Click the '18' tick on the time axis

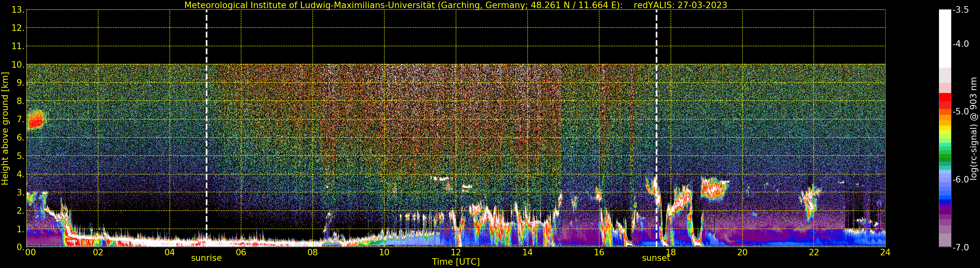[671, 252]
